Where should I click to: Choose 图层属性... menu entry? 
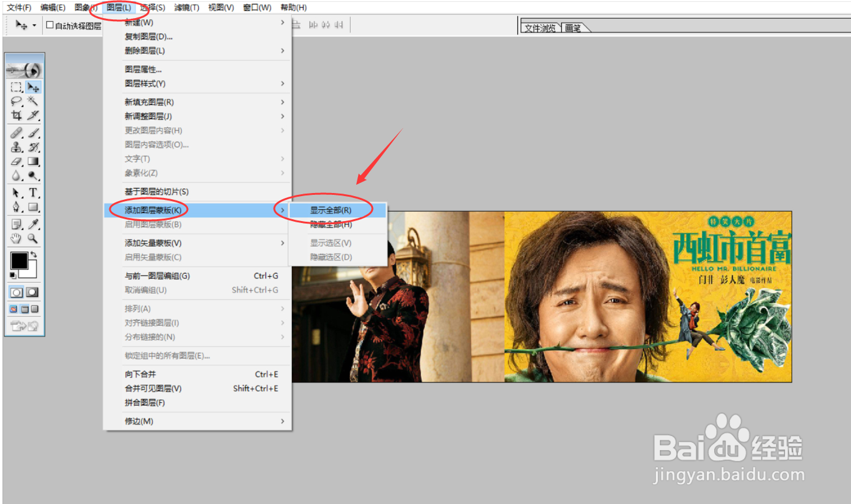click(197, 69)
